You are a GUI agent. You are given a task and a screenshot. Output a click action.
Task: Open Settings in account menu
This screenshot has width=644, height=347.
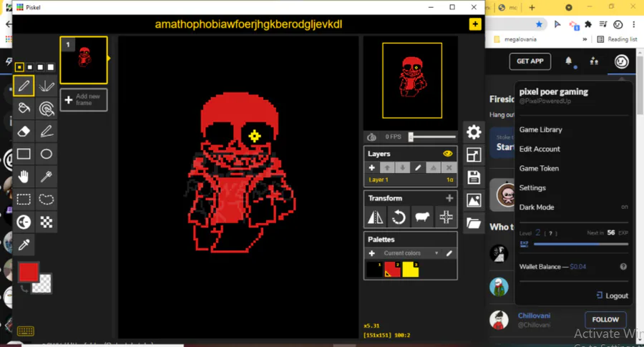coord(532,187)
